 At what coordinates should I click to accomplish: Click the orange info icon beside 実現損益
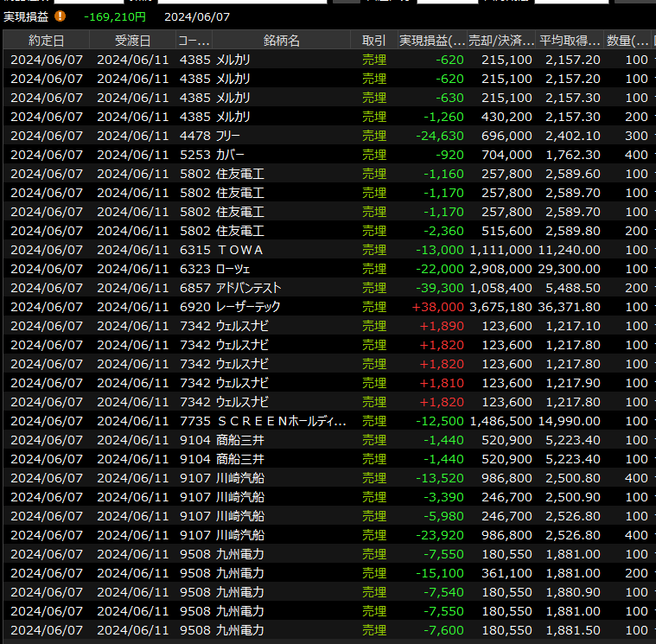tap(60, 16)
